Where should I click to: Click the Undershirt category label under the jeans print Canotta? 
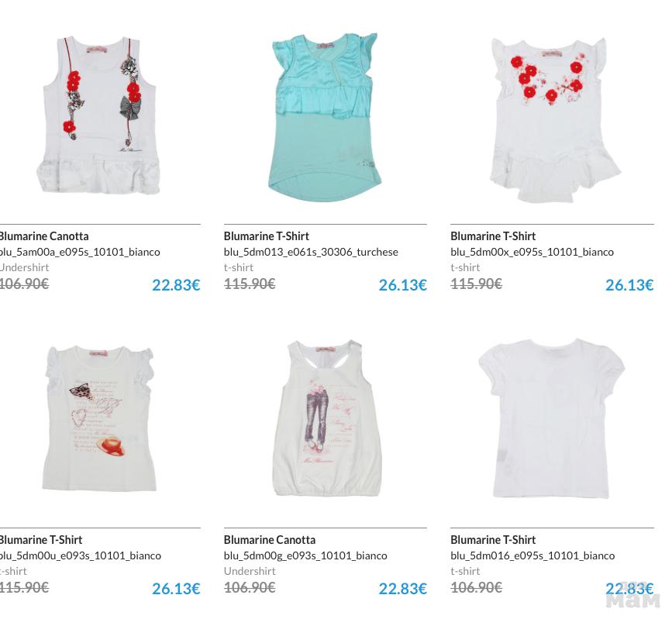pyautogui.click(x=250, y=571)
